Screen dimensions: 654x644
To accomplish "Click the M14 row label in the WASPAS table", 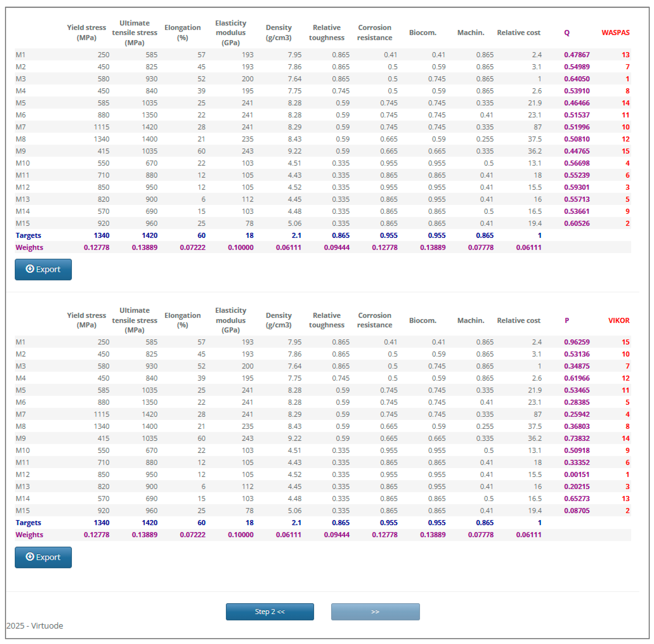I will coord(22,211).
